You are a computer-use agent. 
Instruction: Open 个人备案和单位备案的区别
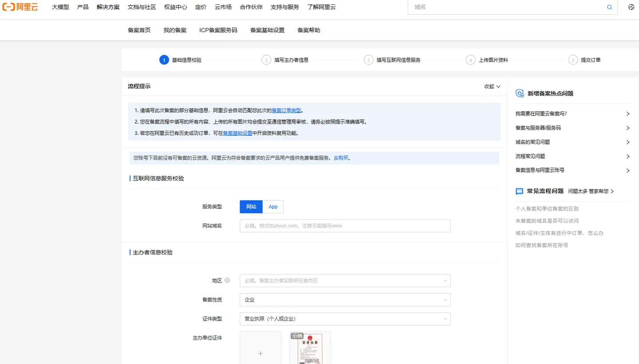coord(547,208)
